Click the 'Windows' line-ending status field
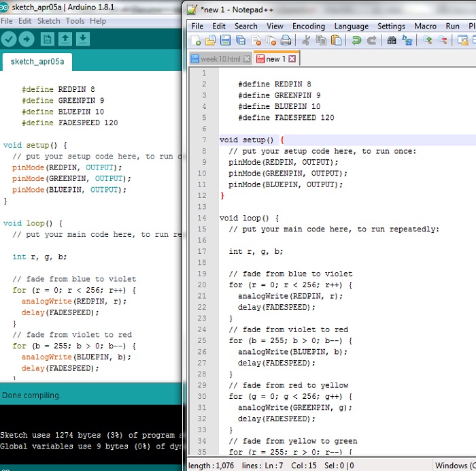Viewport: 476px width, 471px height. [x=455, y=466]
